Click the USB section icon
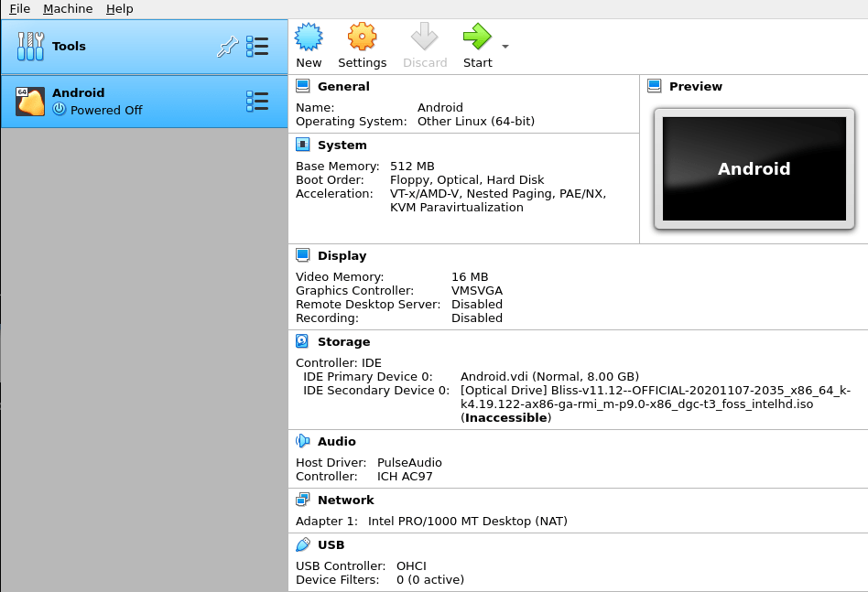 (301, 544)
